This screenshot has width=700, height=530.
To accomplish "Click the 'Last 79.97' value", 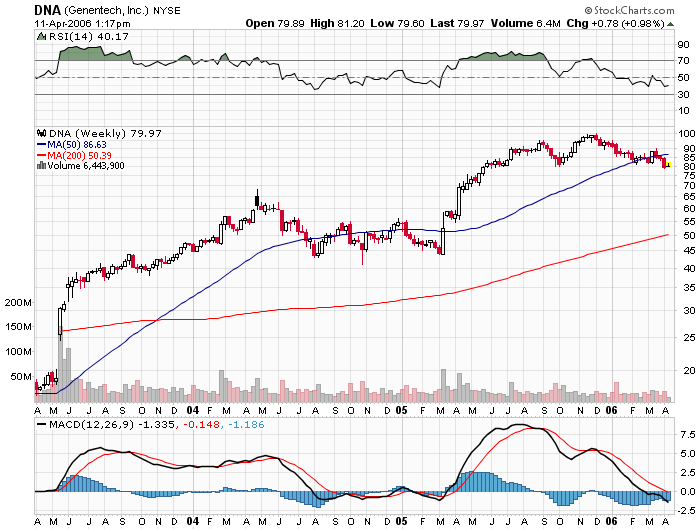I will point(457,24).
